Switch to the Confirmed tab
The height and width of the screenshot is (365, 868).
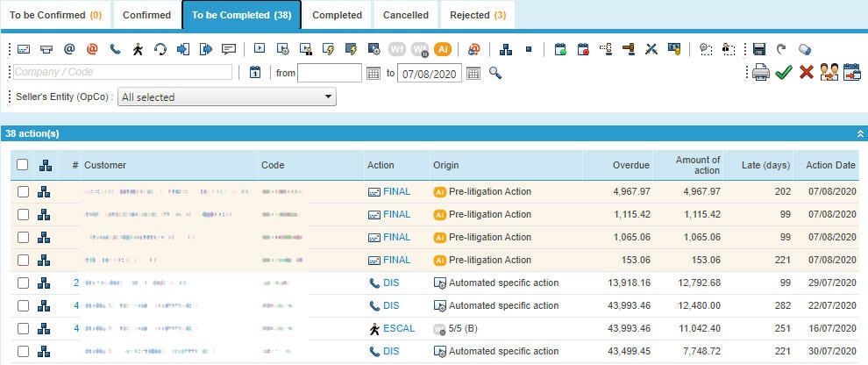pos(146,15)
